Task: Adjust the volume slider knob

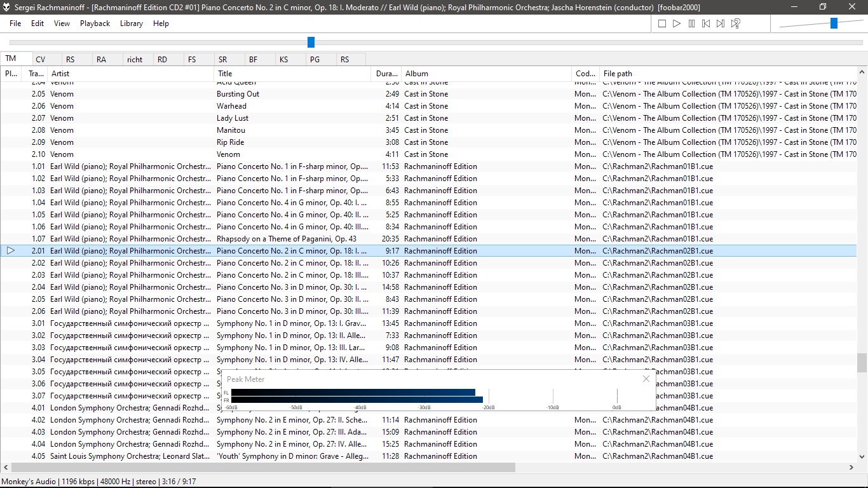Action: pos(834,24)
